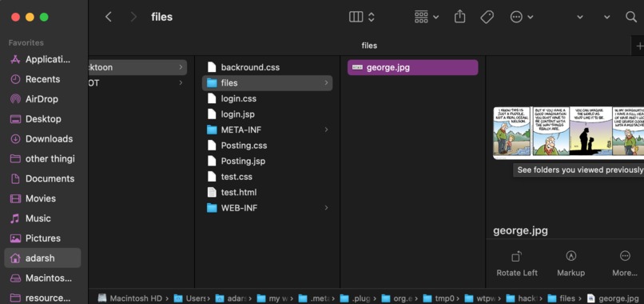Open Recents in the sidebar

[42, 79]
